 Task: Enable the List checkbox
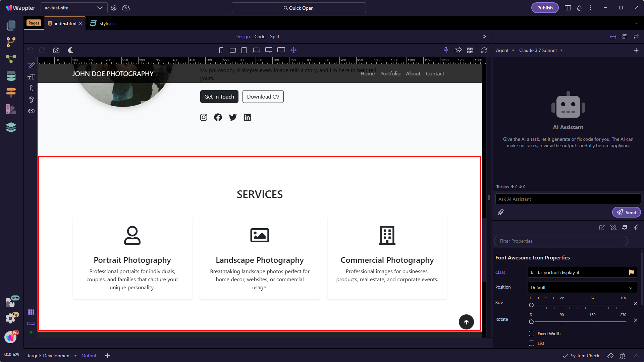coord(532,343)
